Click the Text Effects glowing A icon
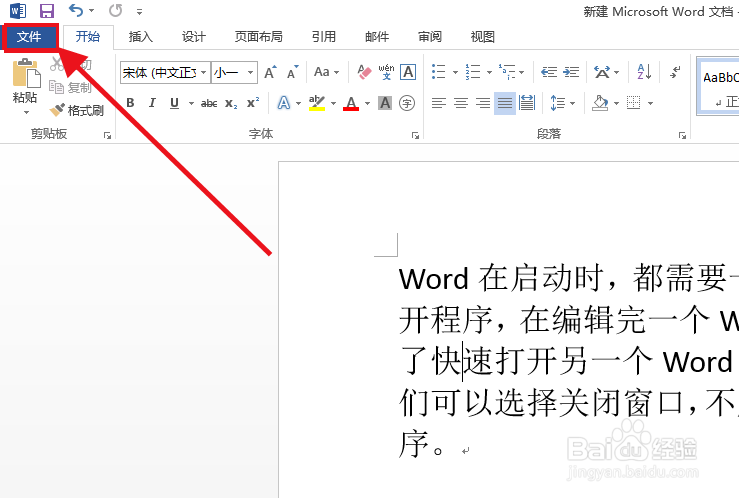This screenshot has width=739, height=498. pos(284,103)
